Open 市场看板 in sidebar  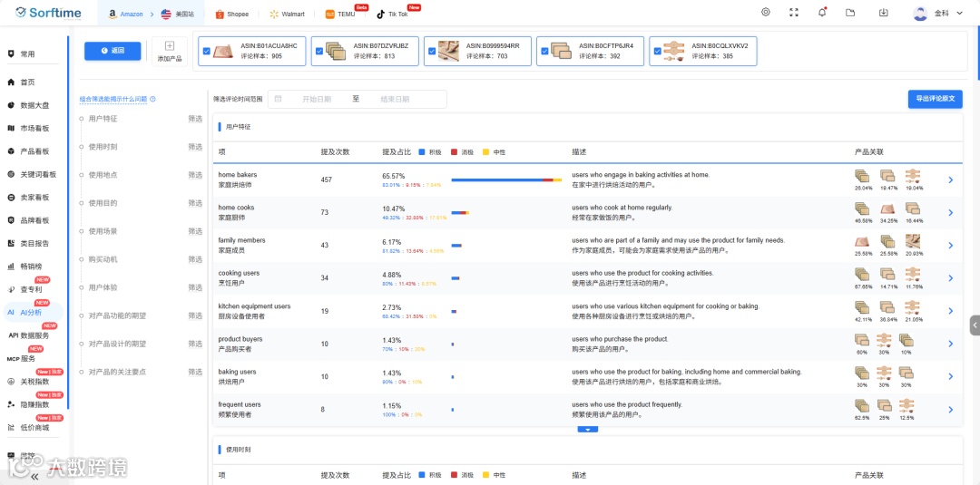tap(34, 128)
